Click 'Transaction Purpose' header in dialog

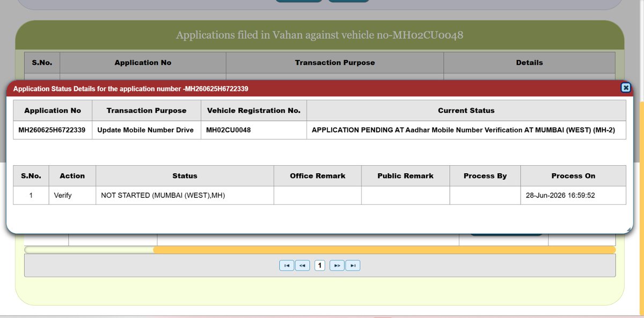pos(147,110)
